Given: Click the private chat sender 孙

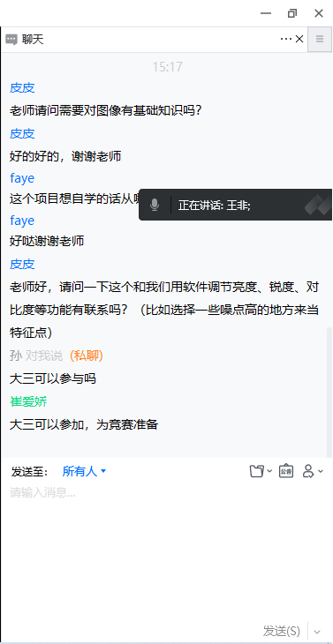Looking at the screenshot, I should click(x=16, y=356).
